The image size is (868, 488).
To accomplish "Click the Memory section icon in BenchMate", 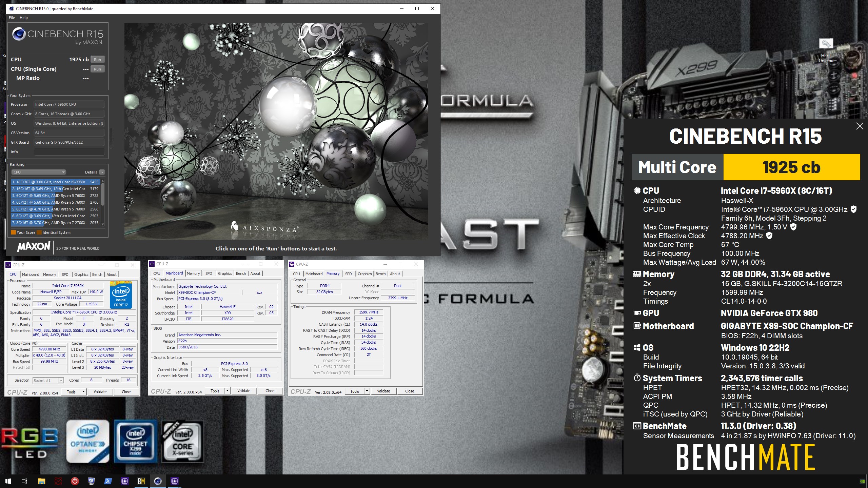I will [x=637, y=274].
